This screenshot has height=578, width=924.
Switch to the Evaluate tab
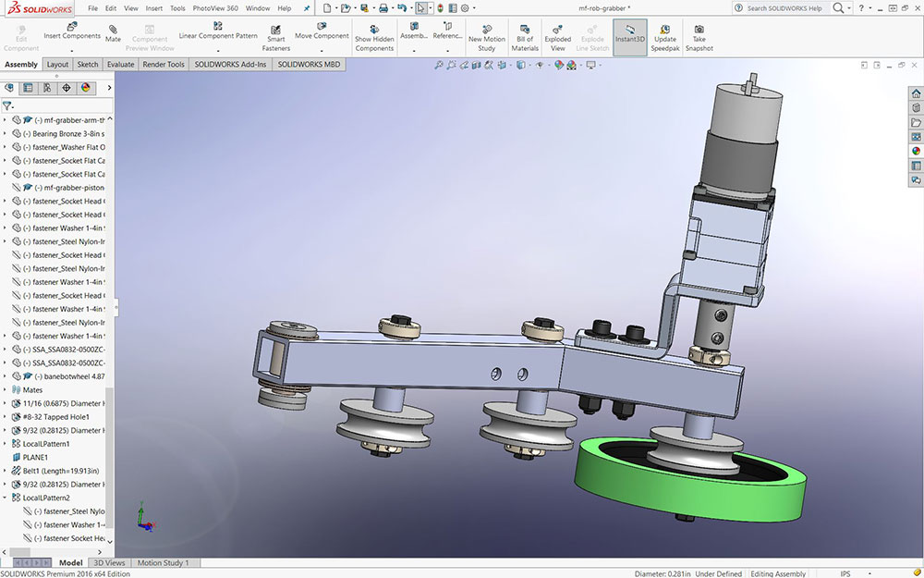click(120, 65)
